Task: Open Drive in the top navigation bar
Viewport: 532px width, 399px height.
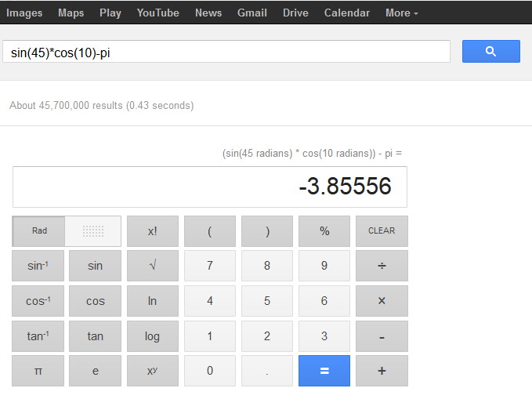Action: [x=295, y=13]
